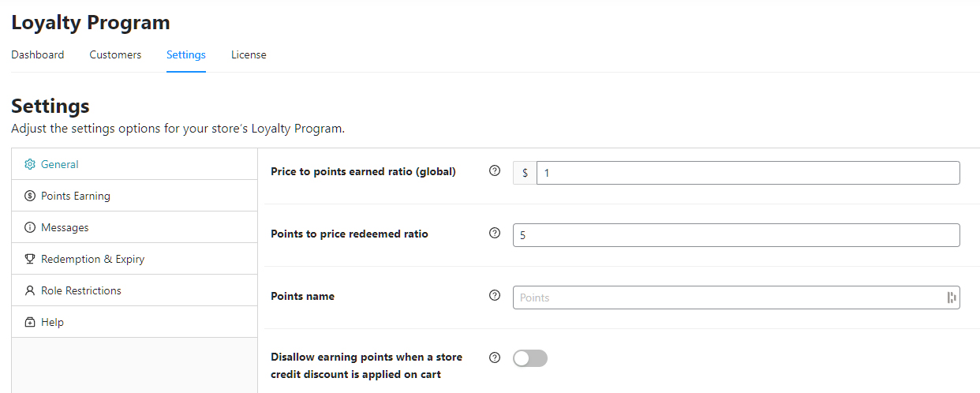The image size is (980, 393).
Task: Switch to the Customers tab
Action: tap(115, 54)
